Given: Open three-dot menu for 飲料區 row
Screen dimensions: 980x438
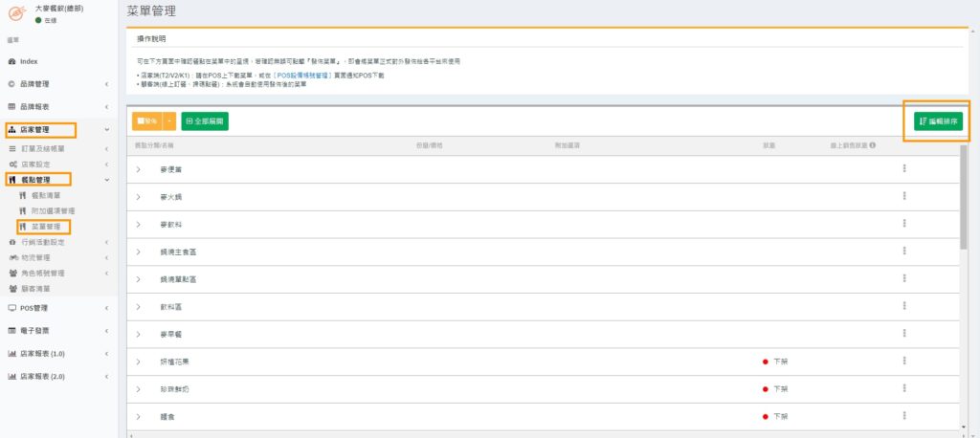Looking at the screenshot, I should coord(903,307).
